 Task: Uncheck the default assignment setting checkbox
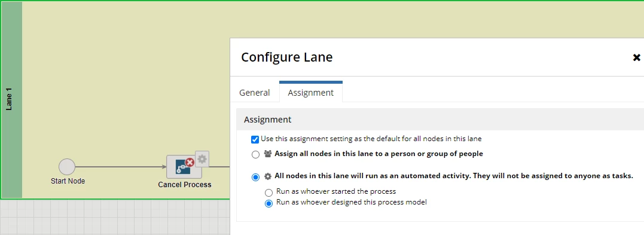[x=255, y=139]
